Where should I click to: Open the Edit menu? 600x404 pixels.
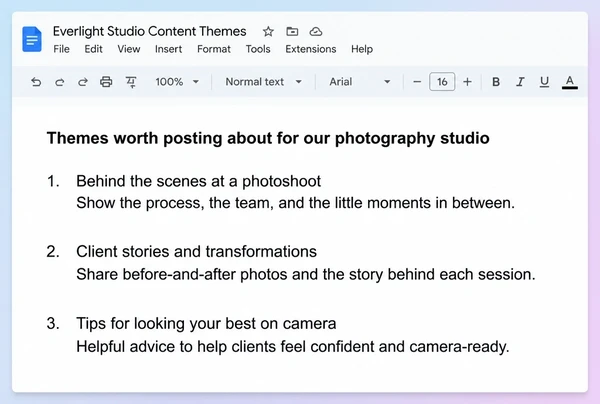93,49
